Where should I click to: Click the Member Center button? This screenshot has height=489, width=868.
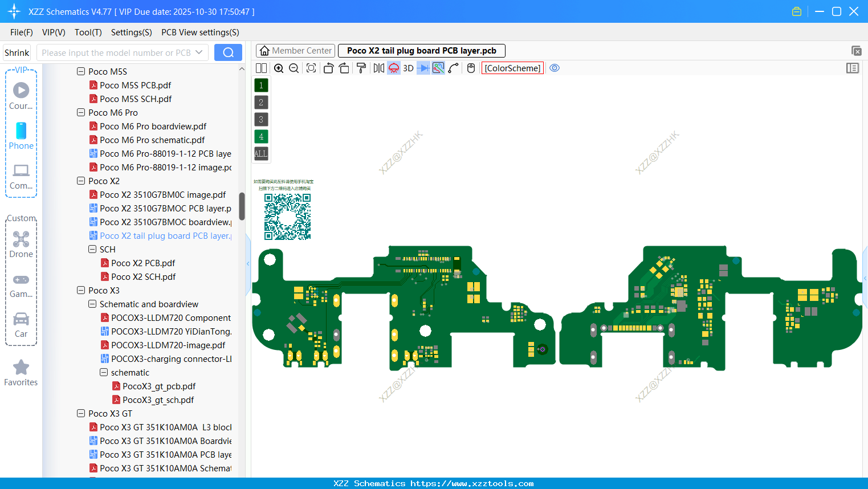295,50
